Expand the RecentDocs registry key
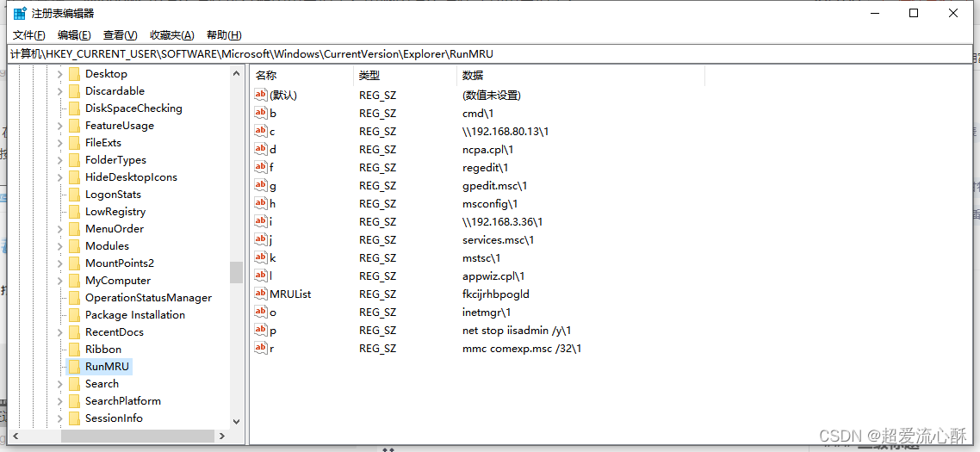Screen dimensions: 980x452 (x=60, y=332)
